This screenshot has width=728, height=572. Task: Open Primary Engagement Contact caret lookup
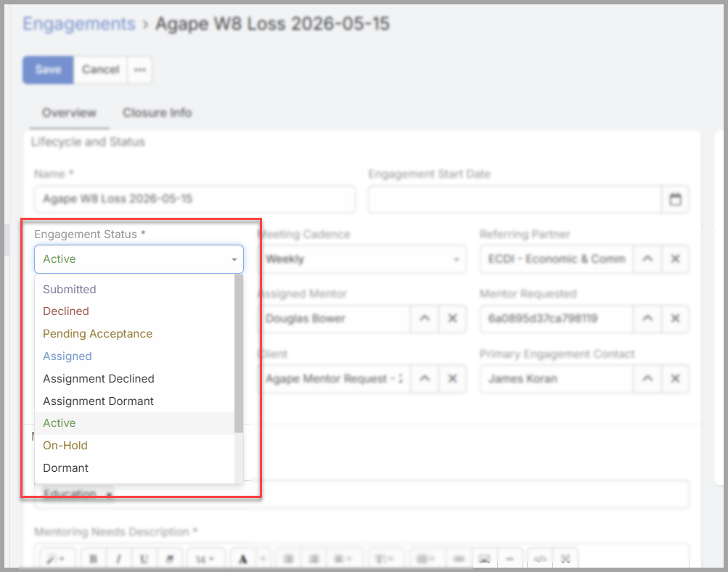pos(647,379)
